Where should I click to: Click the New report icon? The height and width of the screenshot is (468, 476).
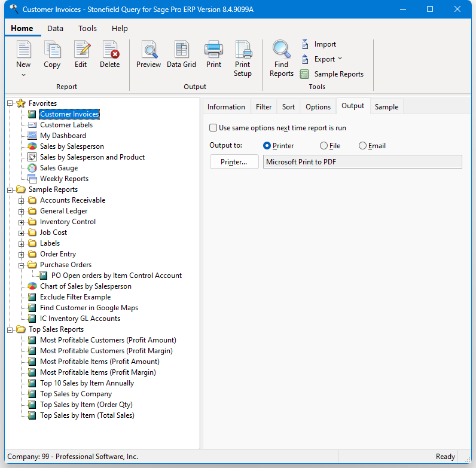pos(23,50)
